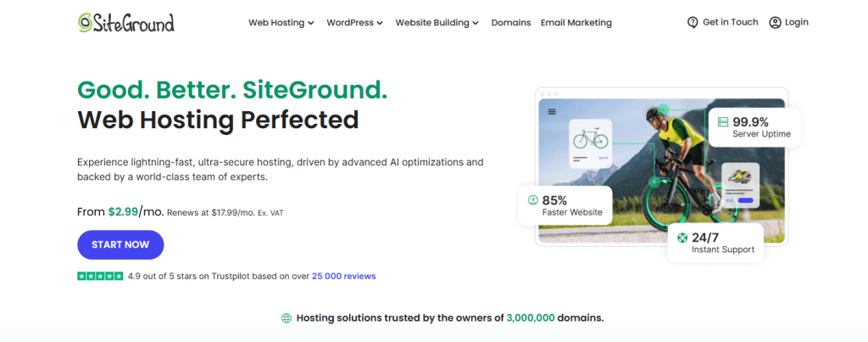Screen dimensions: 868x342
Task: Click the Get in Touch question mark icon
Action: click(693, 23)
